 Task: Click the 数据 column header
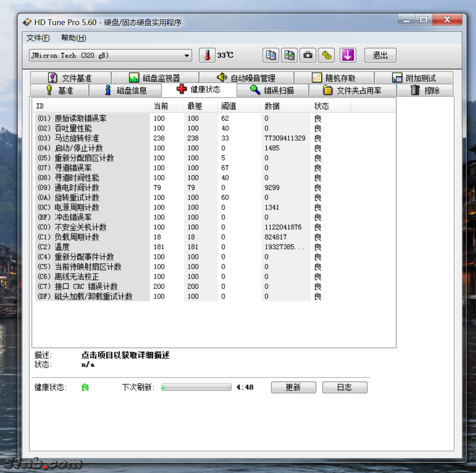[285, 106]
